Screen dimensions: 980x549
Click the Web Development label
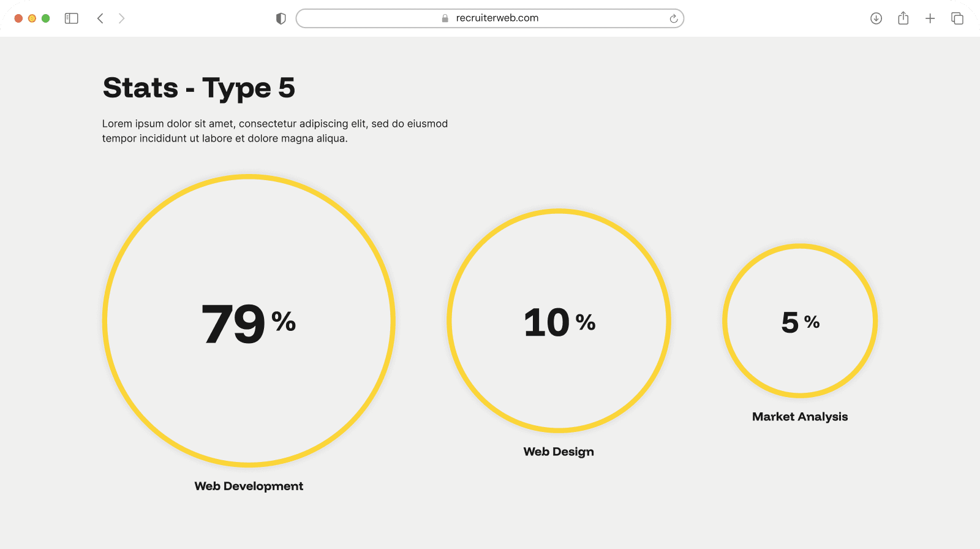click(x=249, y=486)
